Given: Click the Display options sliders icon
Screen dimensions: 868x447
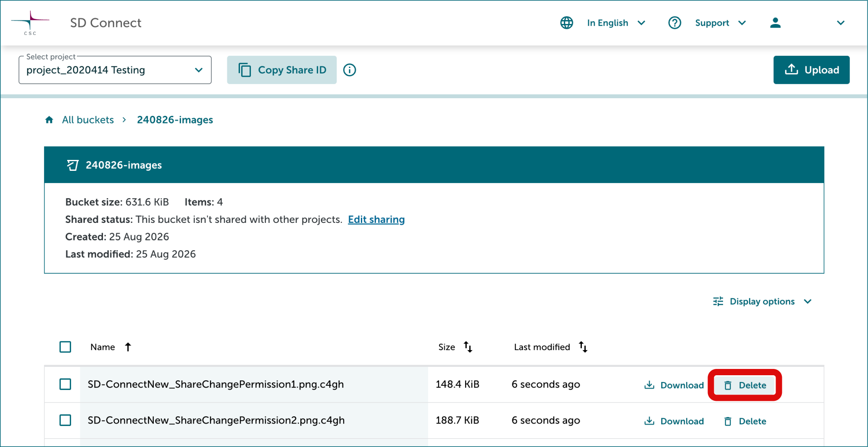Looking at the screenshot, I should [x=718, y=301].
